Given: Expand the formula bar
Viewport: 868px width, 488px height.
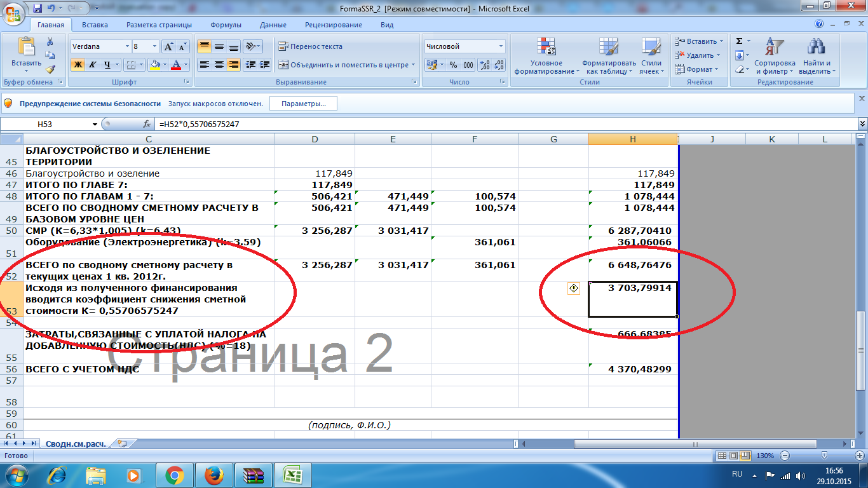Looking at the screenshot, I should coord(862,125).
